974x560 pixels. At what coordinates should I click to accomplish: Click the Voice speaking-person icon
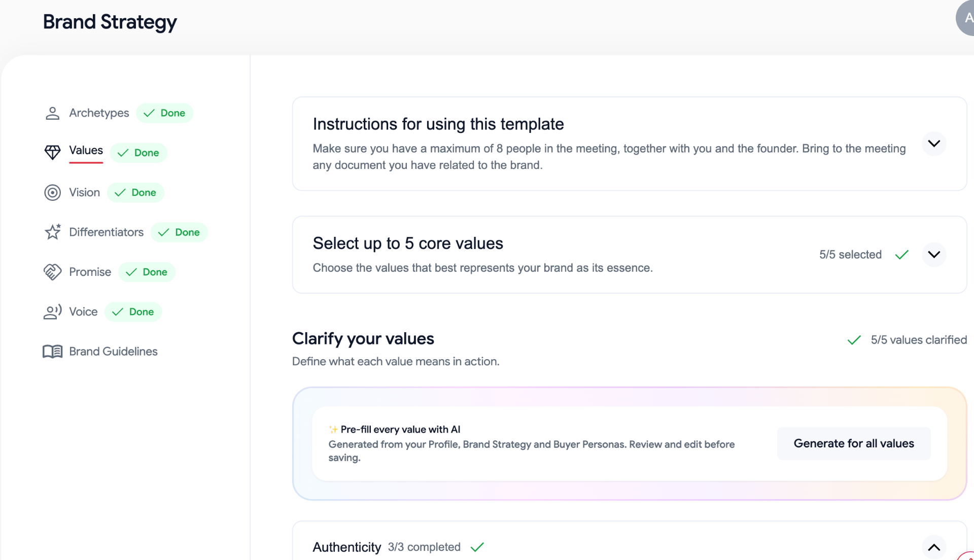click(52, 311)
